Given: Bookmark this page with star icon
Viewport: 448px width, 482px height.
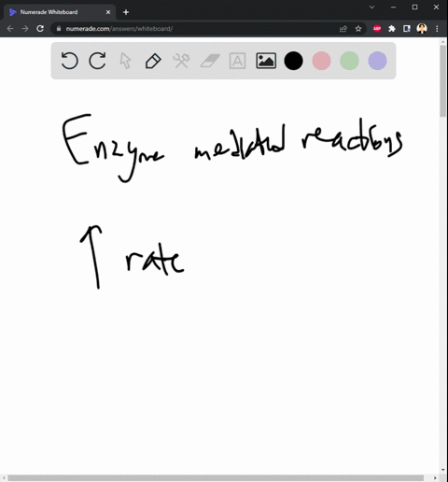Looking at the screenshot, I should pos(358,29).
